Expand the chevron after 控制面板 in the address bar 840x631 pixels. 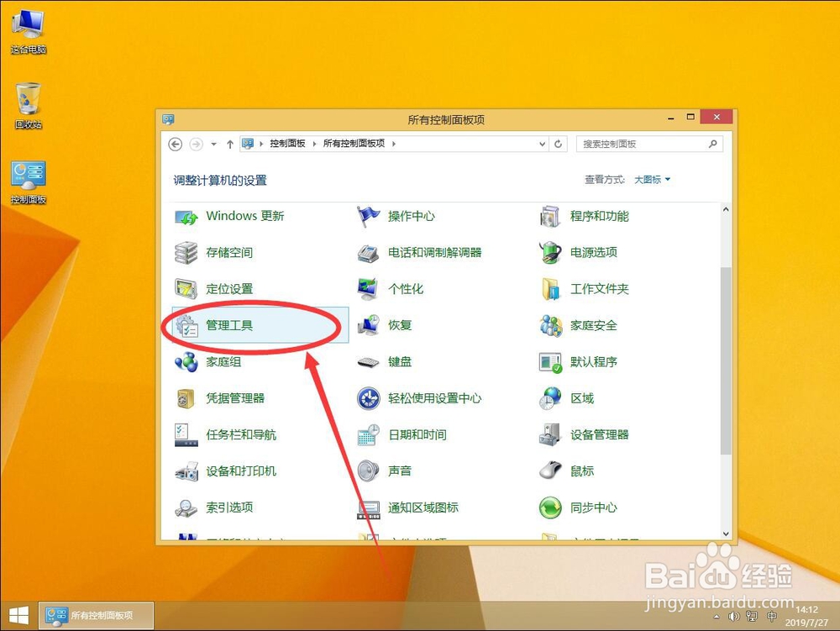pyautogui.click(x=314, y=144)
